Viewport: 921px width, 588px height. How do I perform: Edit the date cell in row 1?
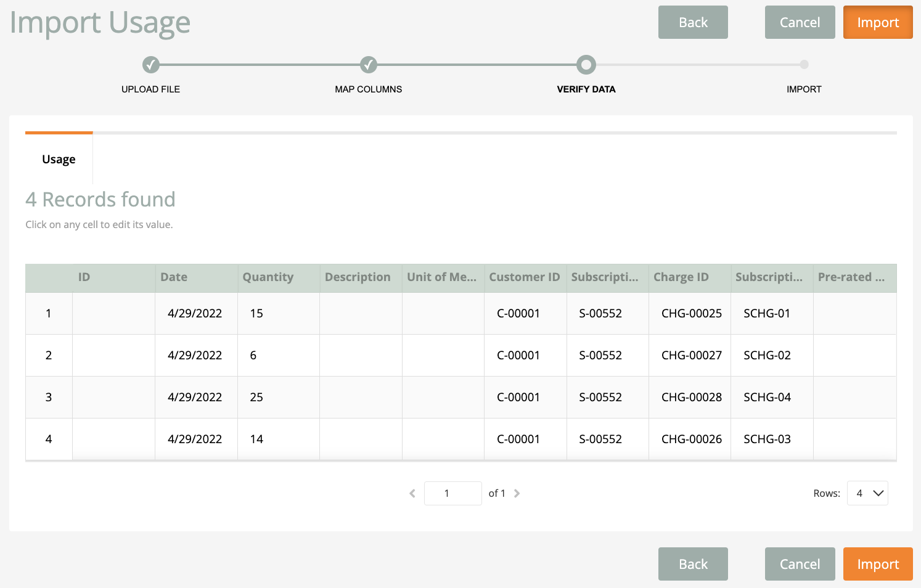197,313
